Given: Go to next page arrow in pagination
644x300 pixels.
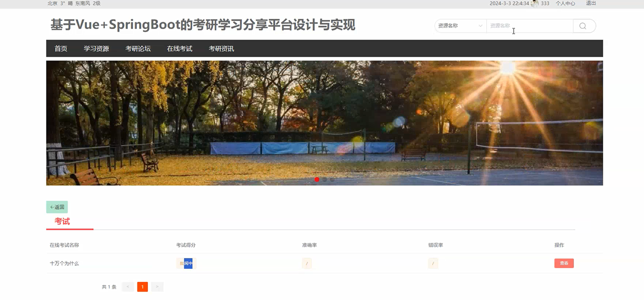Looking at the screenshot, I should 157,287.
